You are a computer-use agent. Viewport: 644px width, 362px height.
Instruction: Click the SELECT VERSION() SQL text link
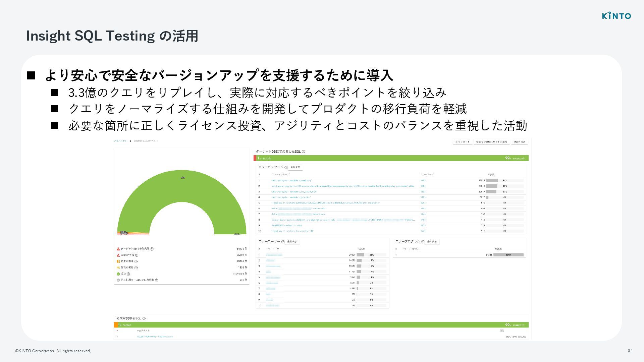click(x=155, y=337)
